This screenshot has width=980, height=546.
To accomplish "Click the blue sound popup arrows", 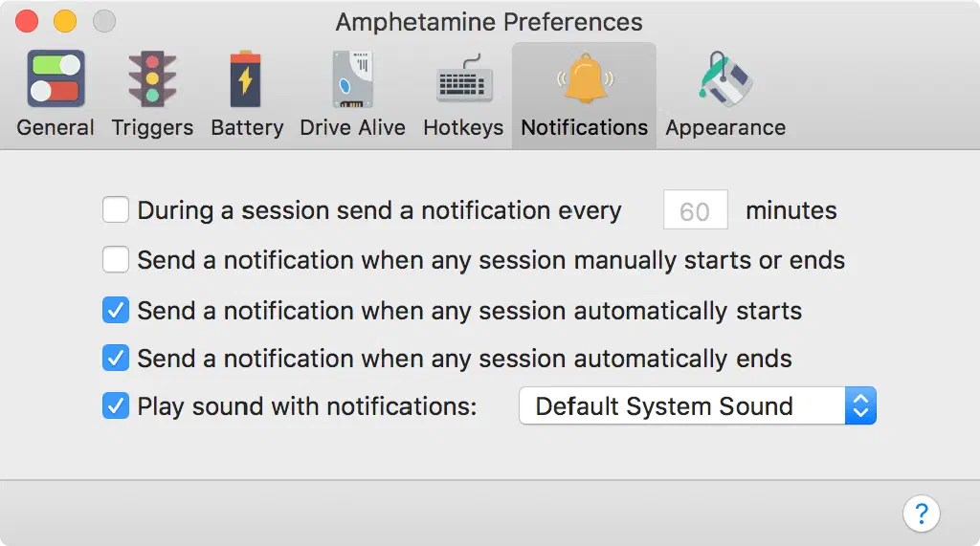I will coord(860,405).
